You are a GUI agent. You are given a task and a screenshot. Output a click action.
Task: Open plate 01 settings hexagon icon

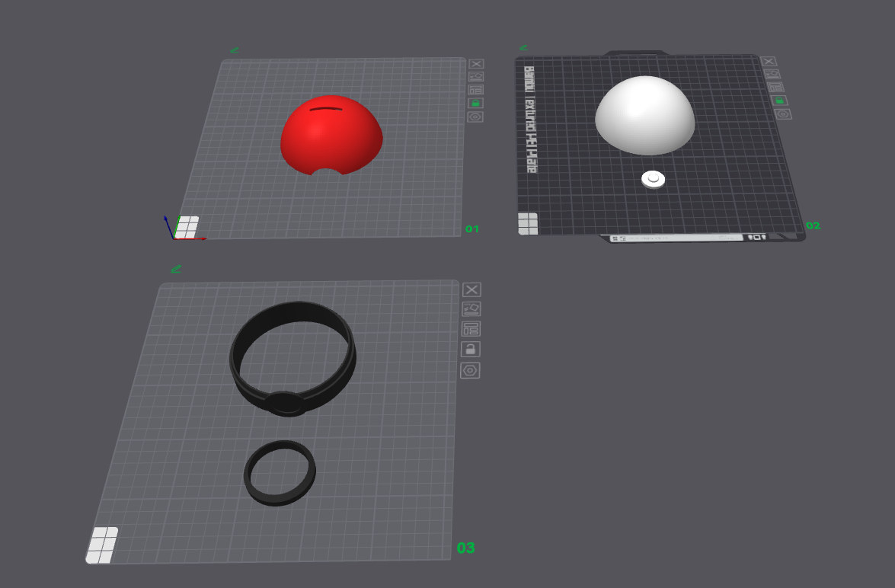click(475, 117)
